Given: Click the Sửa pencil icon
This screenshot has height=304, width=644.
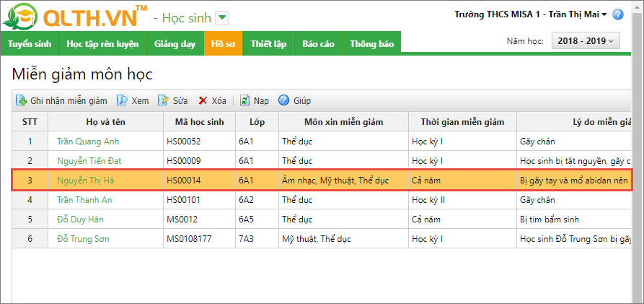Looking at the screenshot, I should tap(164, 100).
